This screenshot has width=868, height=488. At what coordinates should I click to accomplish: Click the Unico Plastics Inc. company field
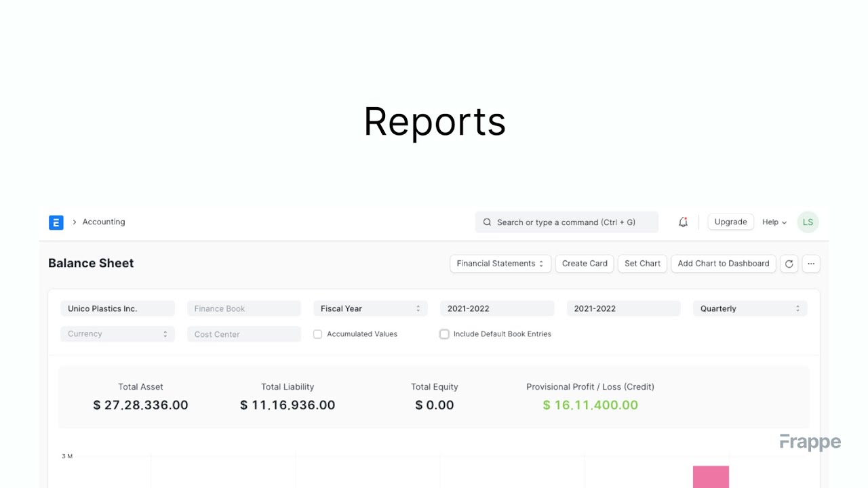coord(117,308)
